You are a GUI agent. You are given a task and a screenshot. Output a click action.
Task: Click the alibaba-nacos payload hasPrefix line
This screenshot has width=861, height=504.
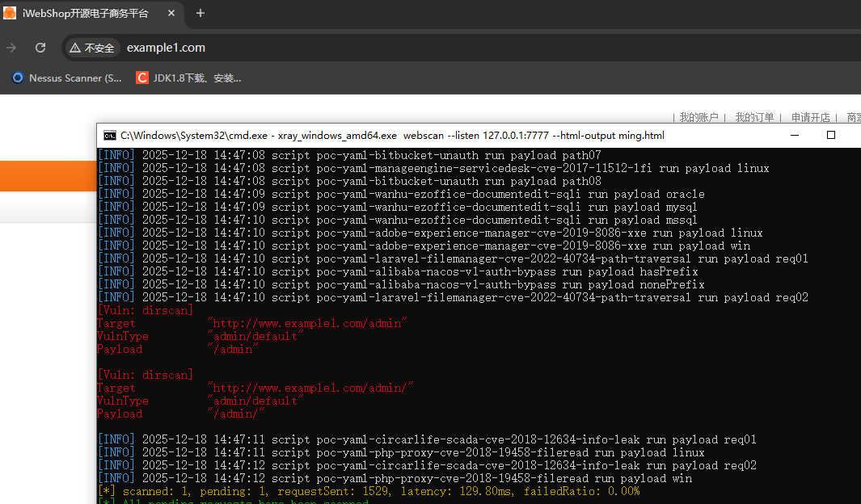pos(398,271)
